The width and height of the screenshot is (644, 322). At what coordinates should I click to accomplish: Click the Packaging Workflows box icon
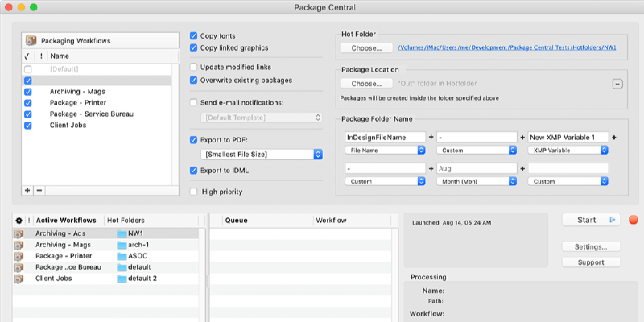(x=31, y=41)
